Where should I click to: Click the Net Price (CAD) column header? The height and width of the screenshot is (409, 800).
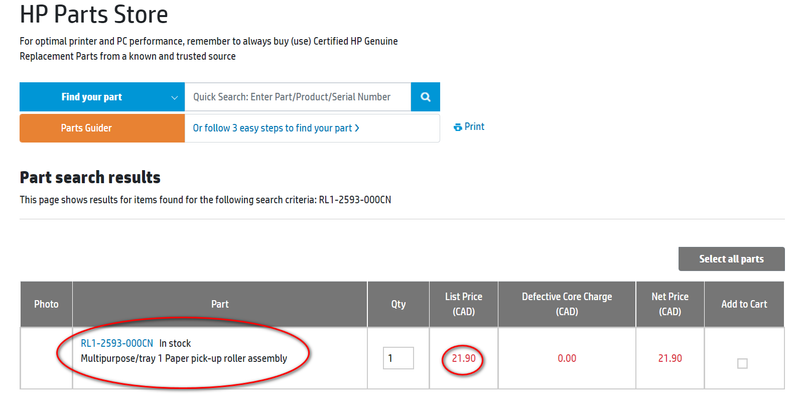670,304
